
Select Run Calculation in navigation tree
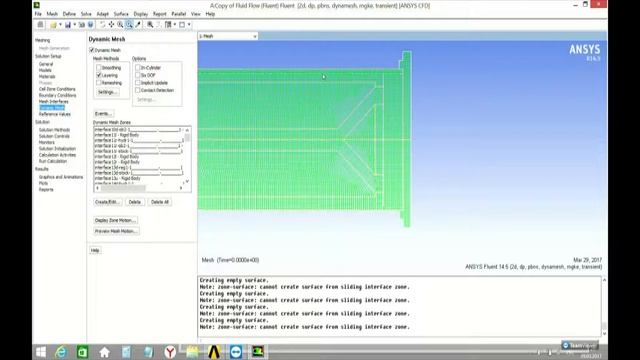point(53,161)
